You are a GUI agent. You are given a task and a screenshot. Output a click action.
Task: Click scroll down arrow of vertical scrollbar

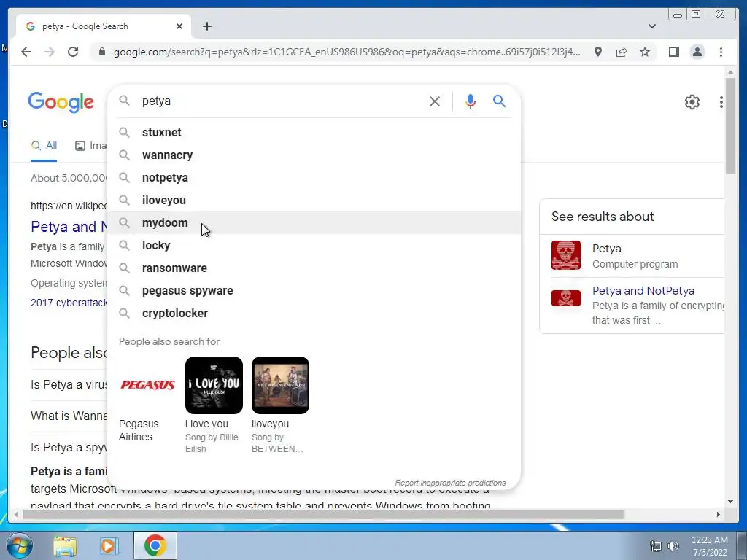coord(730,502)
